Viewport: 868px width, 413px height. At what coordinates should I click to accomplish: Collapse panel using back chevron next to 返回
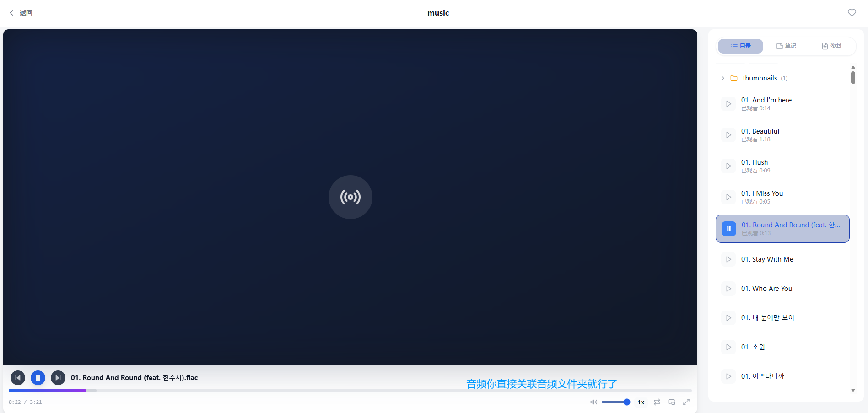click(x=11, y=12)
